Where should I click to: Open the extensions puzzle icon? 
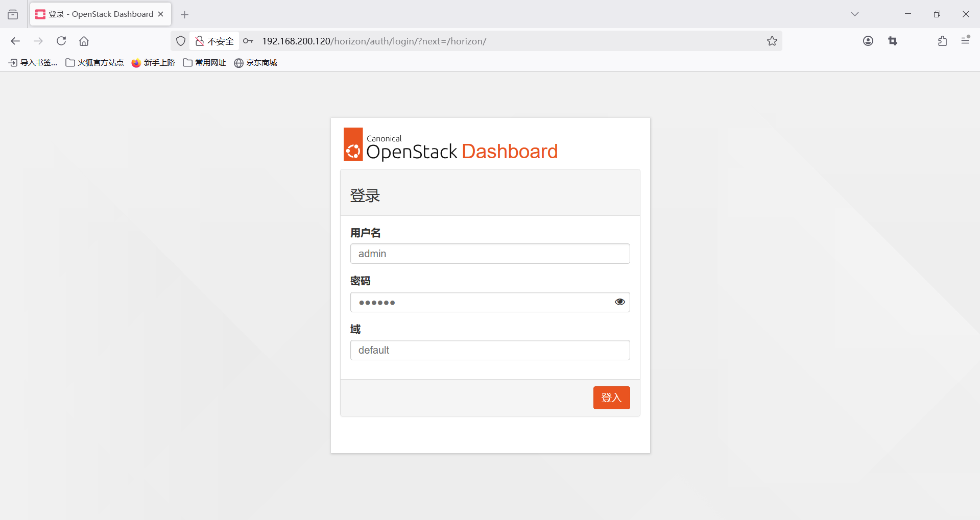tap(942, 41)
